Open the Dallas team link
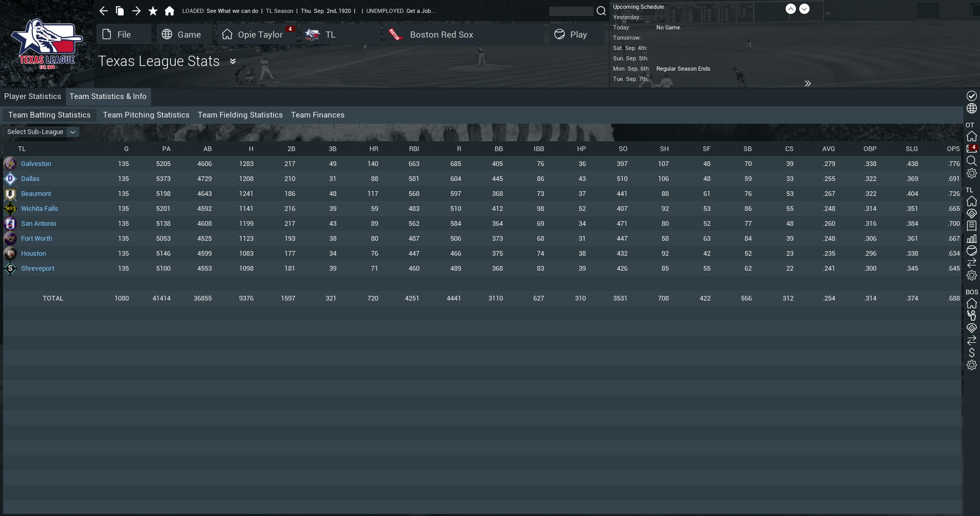 (x=30, y=178)
